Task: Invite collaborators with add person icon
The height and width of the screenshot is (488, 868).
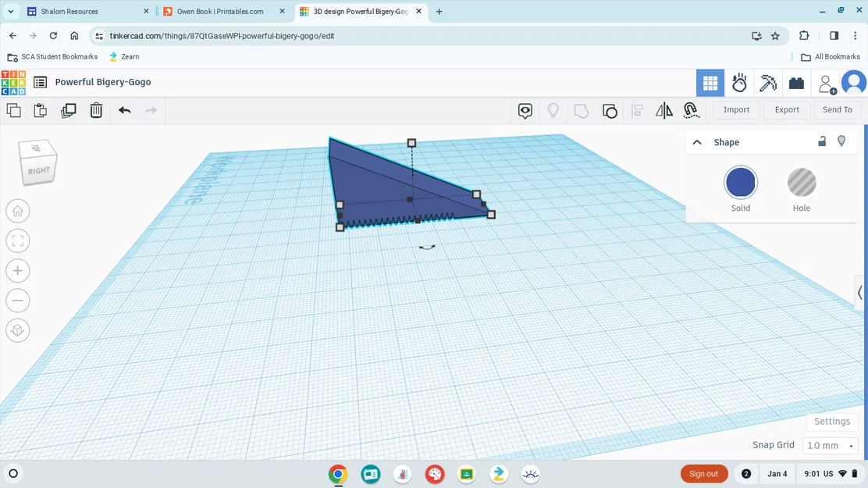Action: [x=827, y=84]
